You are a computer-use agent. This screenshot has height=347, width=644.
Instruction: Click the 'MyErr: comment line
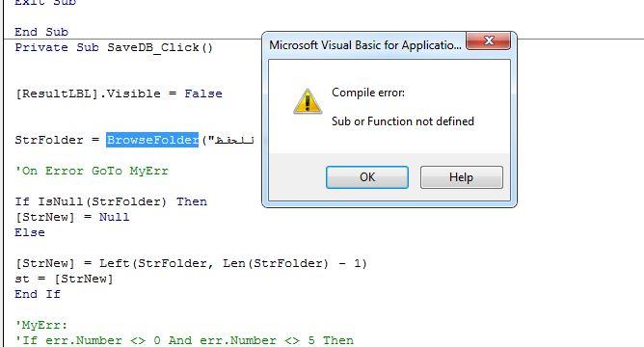pyautogui.click(x=41, y=325)
